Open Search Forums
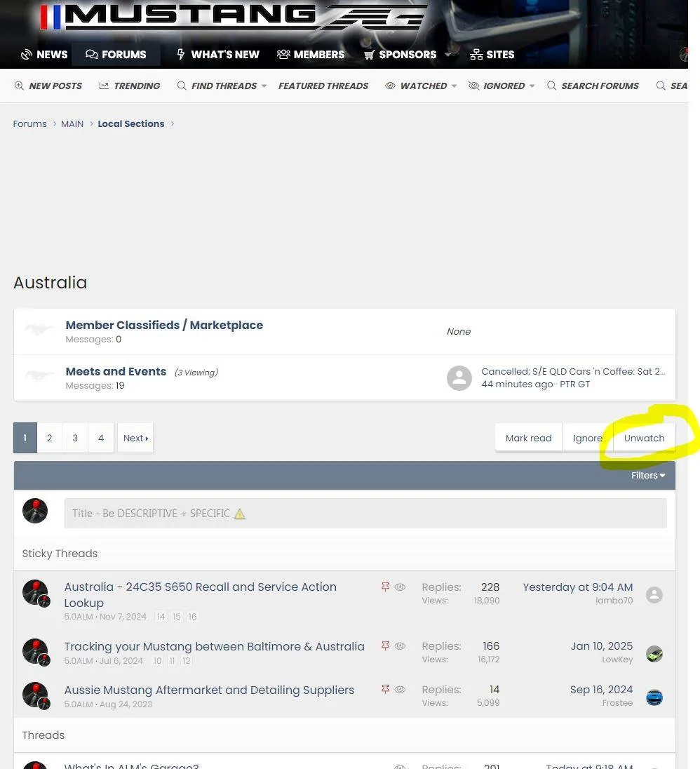Screen dimensions: 700x769 click(593, 86)
